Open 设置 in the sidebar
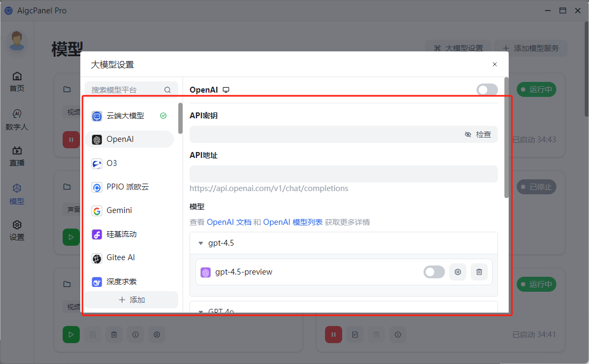The height and width of the screenshot is (364, 589). click(x=17, y=230)
